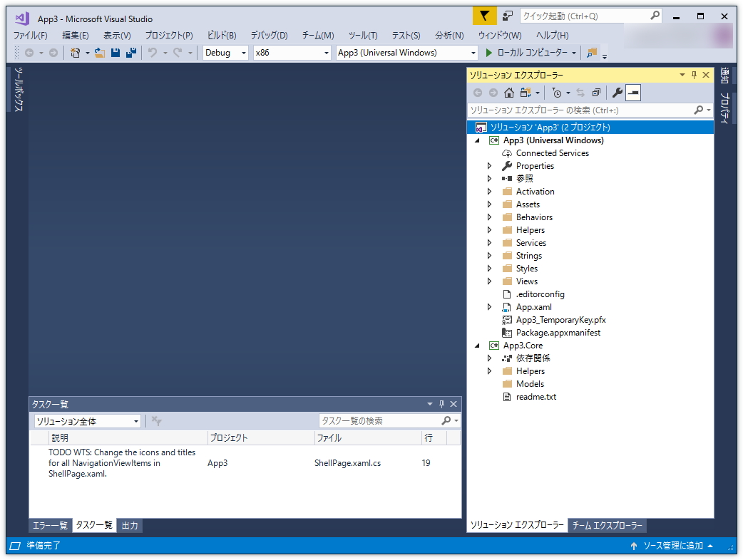Select the solution 'App3' root node
Image resolution: width=743 pixels, height=560 pixels.
590,128
